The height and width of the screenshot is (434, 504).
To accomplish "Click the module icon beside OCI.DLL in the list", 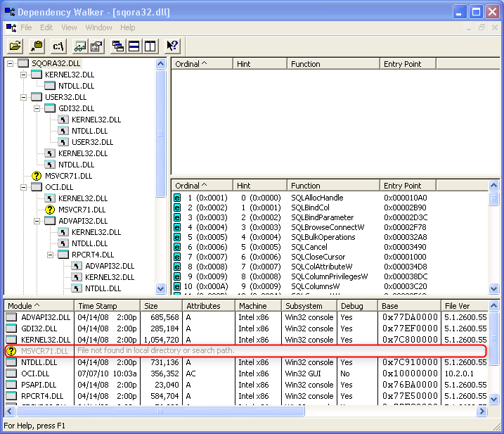I will pyautogui.click(x=11, y=374).
